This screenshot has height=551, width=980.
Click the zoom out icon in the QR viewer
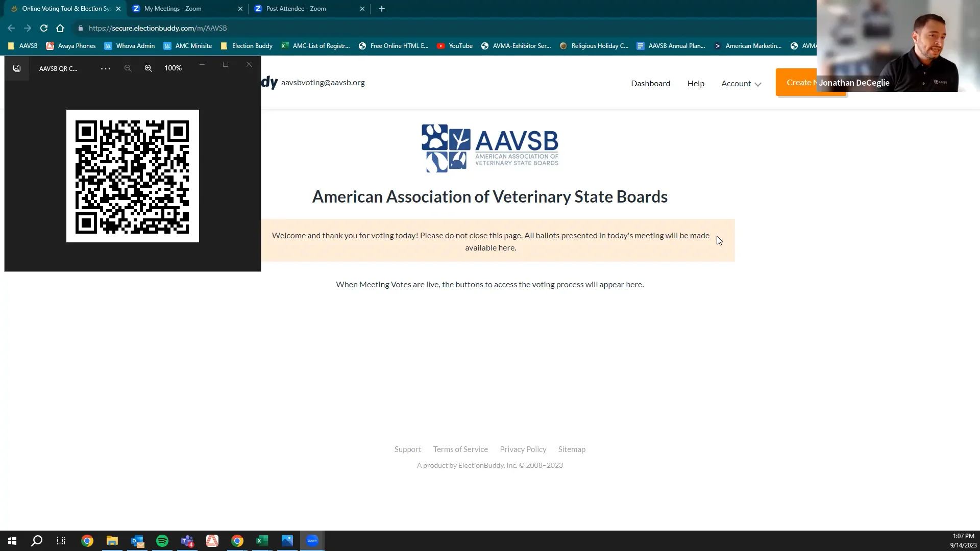128,68
